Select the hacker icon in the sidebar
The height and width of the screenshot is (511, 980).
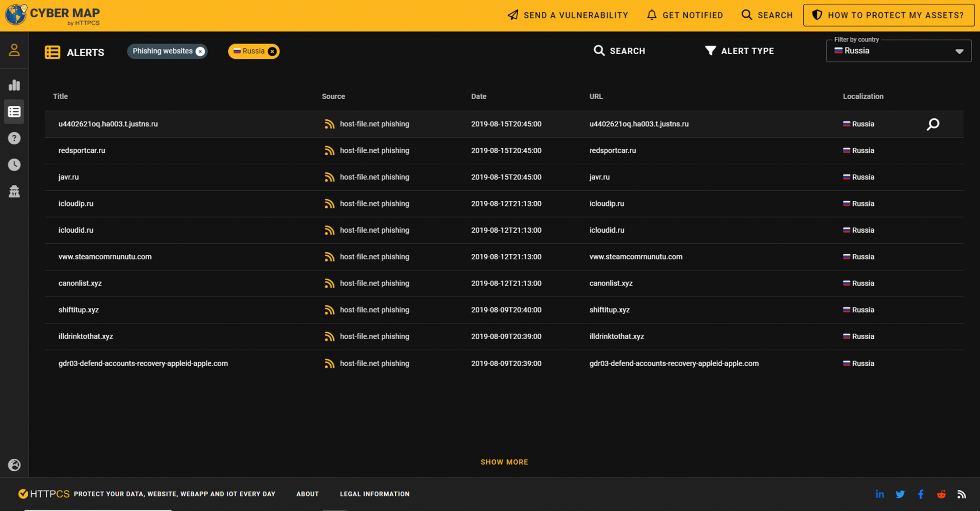pyautogui.click(x=14, y=191)
